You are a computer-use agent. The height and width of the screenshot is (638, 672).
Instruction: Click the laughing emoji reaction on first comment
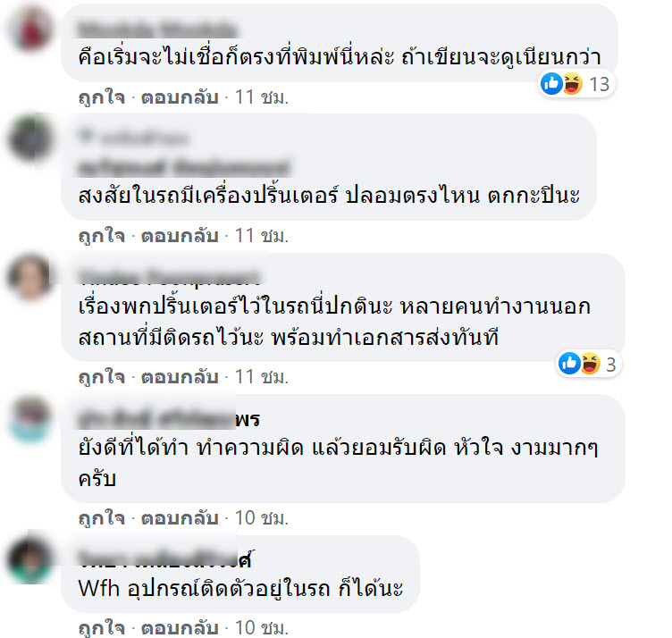[572, 84]
